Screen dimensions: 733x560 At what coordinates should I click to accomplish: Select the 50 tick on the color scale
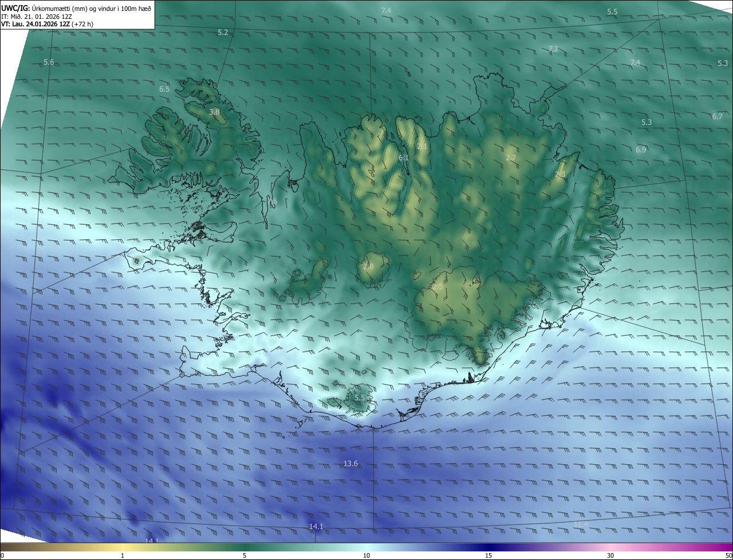point(728,555)
